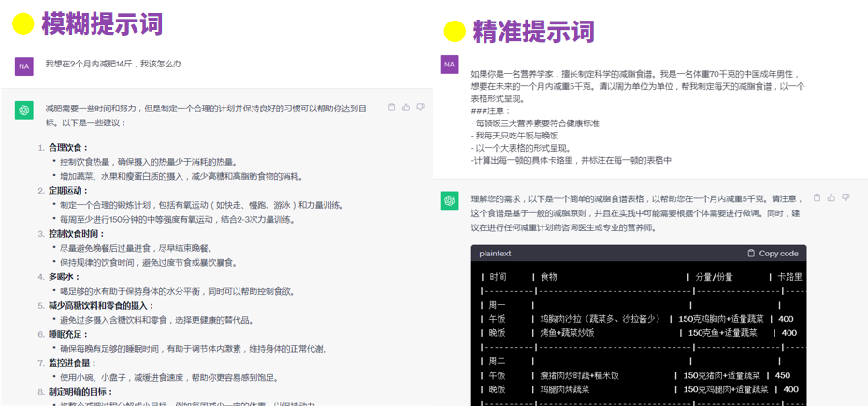
Task: Click the '分量/份量' column header in the table
Action: coord(714,277)
